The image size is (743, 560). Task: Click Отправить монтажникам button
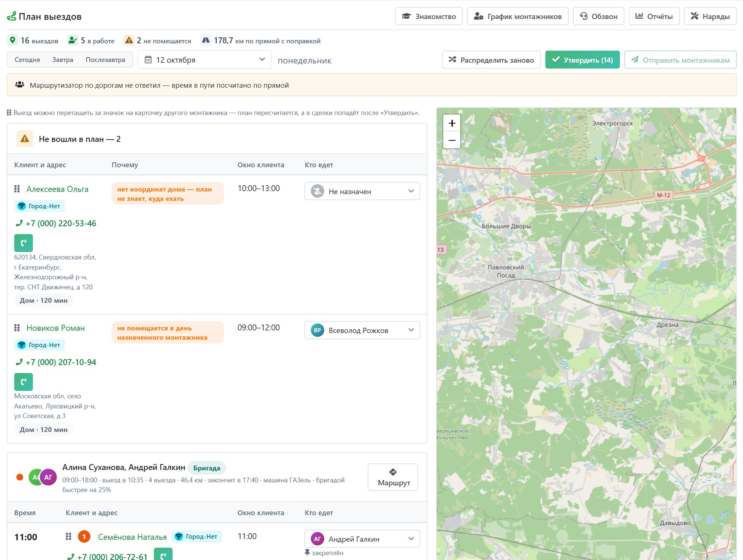pos(680,60)
